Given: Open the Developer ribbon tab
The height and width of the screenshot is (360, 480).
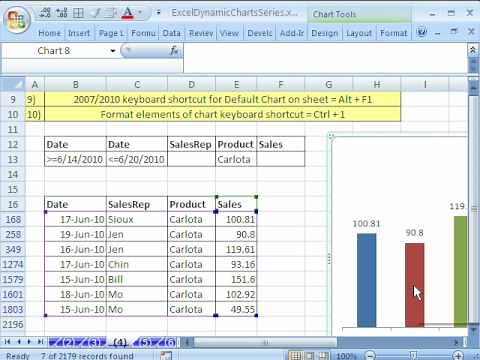Looking at the screenshot, I should [x=260, y=33].
